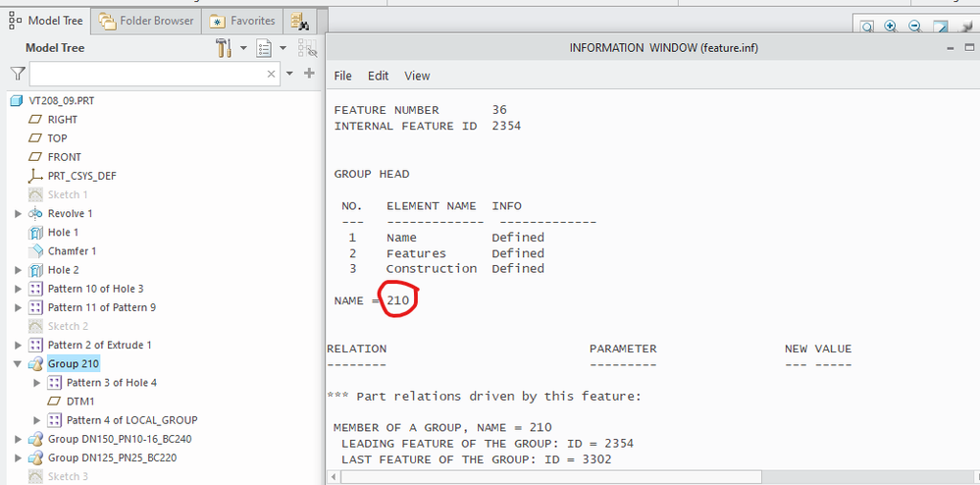This screenshot has width=980, height=485.
Task: Click the Refit zoom icon
Action: (867, 27)
